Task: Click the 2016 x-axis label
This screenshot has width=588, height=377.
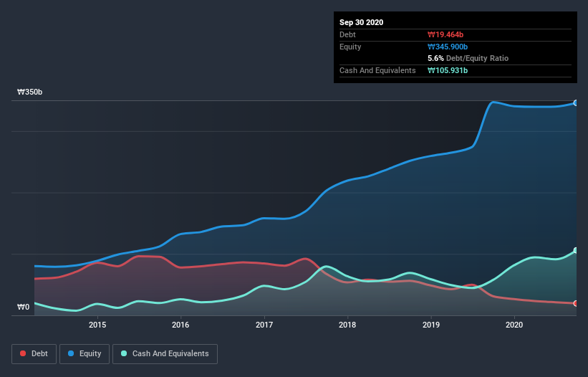Action: tap(180, 325)
